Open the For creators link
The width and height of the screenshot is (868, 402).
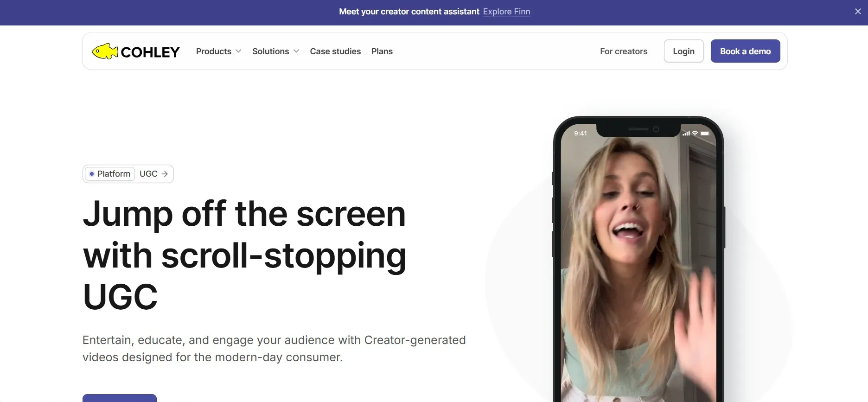(624, 51)
